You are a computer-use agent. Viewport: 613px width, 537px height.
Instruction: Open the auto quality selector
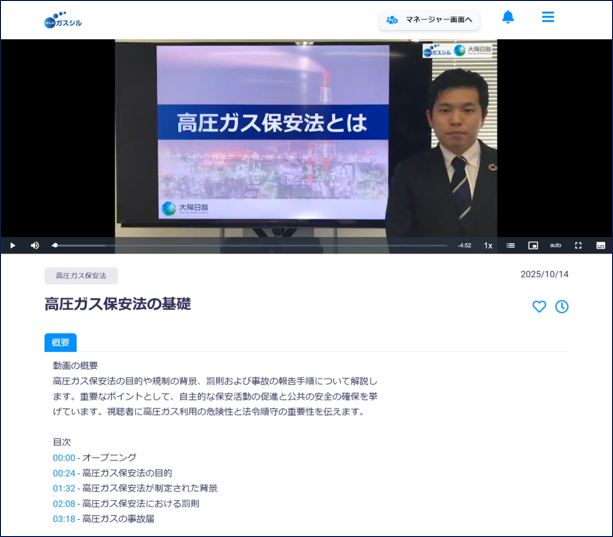(x=555, y=245)
